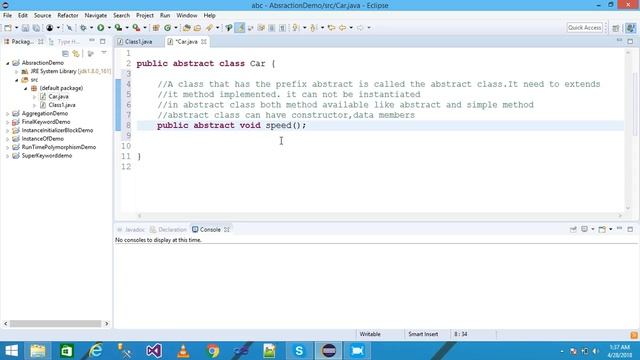Screen dimensions: 640x360
Task: Select Class1.java in Package Explorer
Action: coord(62,105)
